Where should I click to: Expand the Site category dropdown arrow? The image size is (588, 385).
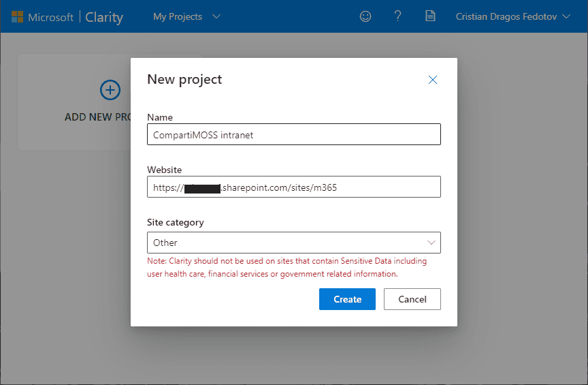tap(431, 243)
